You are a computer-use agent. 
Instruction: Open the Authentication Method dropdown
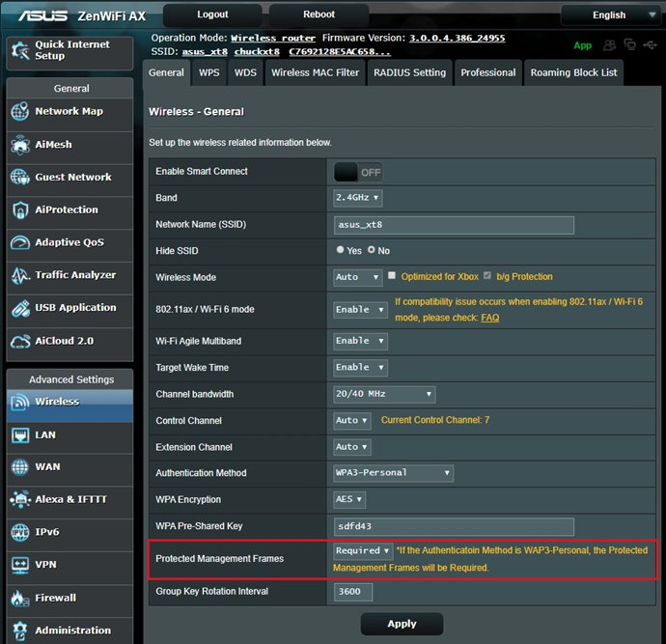393,473
